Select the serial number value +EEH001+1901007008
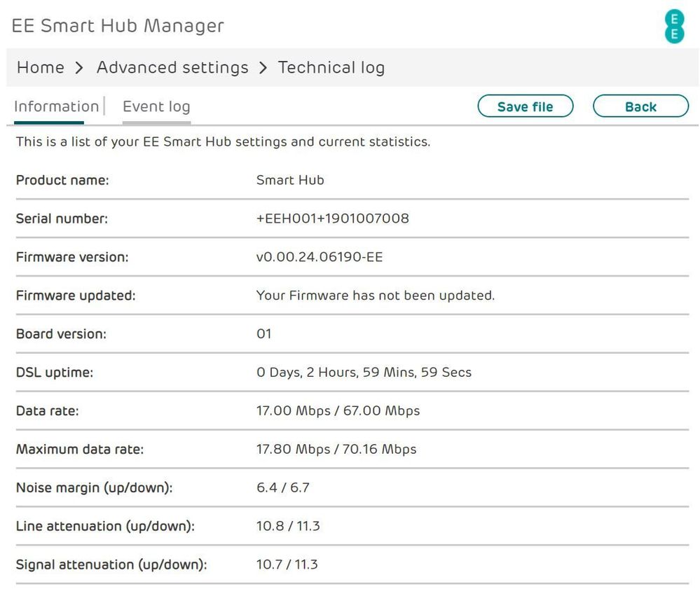The height and width of the screenshot is (589, 700). (x=333, y=219)
